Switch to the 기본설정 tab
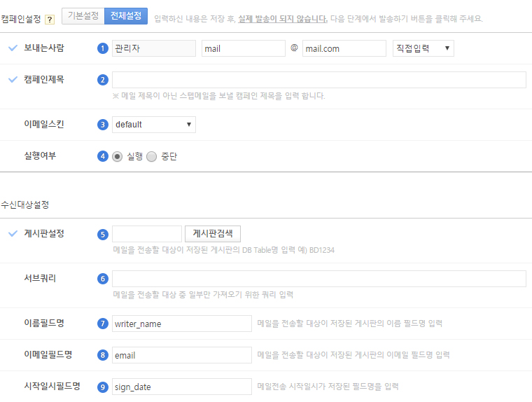532x402 pixels. [83, 16]
